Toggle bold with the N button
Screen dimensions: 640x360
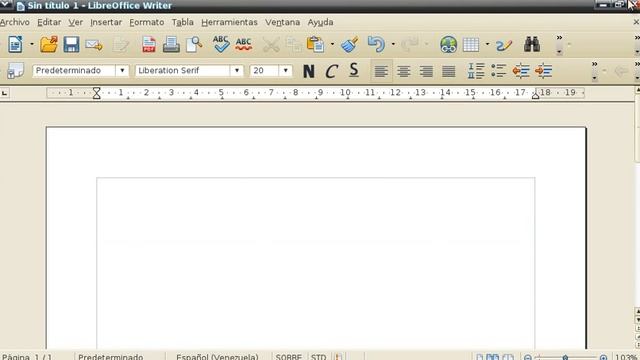pos(309,71)
